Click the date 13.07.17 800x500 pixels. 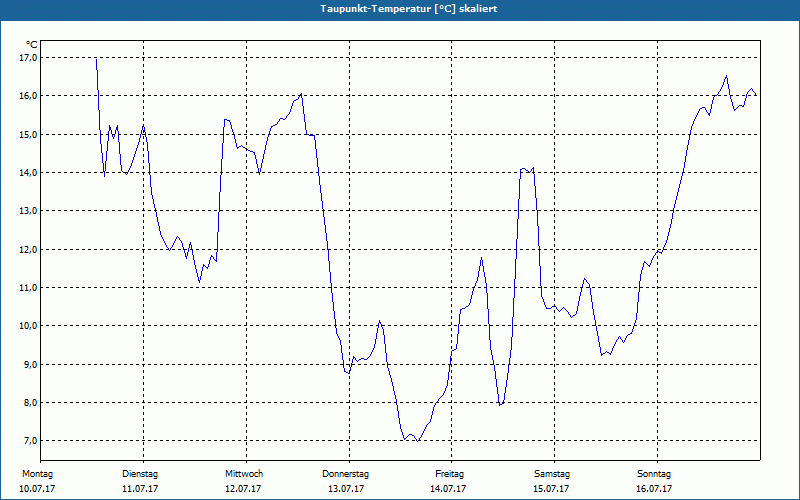click(x=346, y=489)
